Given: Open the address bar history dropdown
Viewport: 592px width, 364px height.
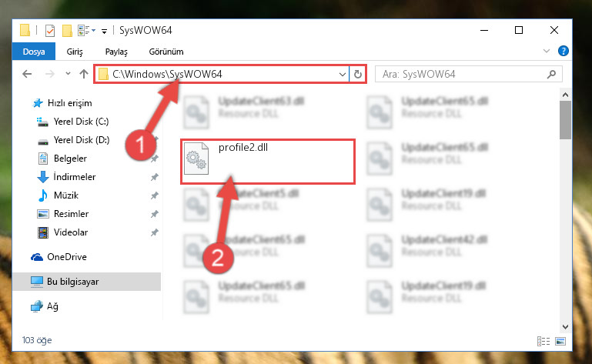Looking at the screenshot, I should [342, 75].
